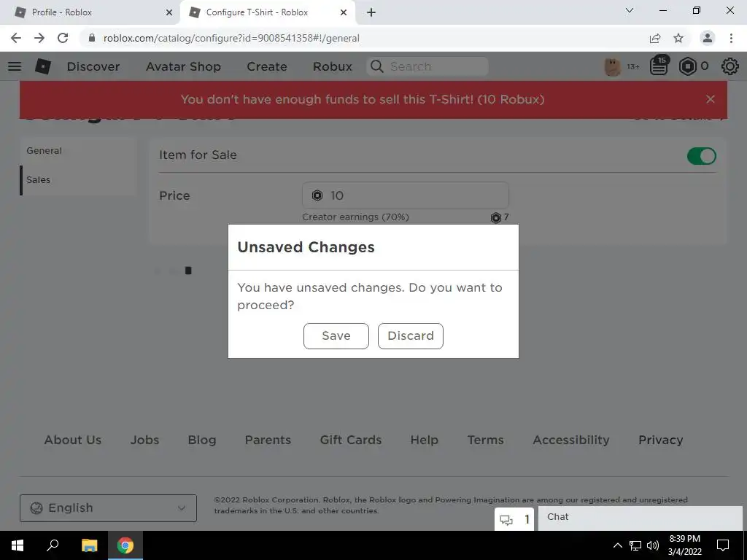This screenshot has height=560, width=747.
Task: Open the Avatar Shop menu item
Action: click(x=183, y=66)
